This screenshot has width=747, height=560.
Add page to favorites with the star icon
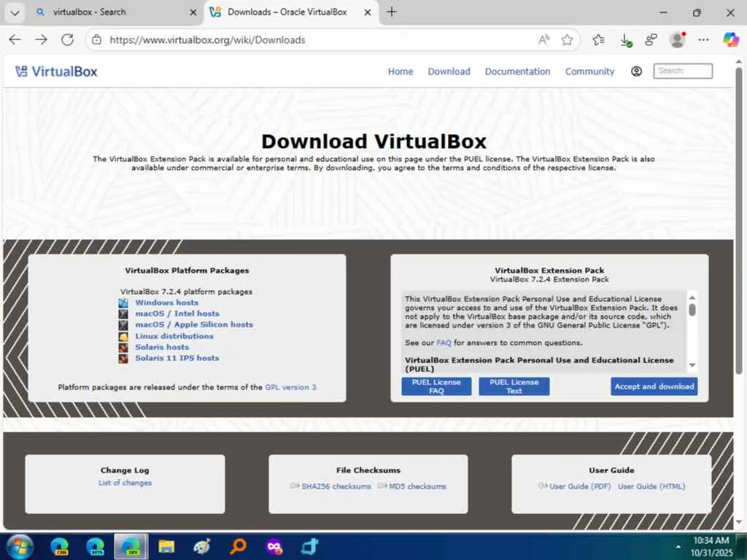point(567,39)
